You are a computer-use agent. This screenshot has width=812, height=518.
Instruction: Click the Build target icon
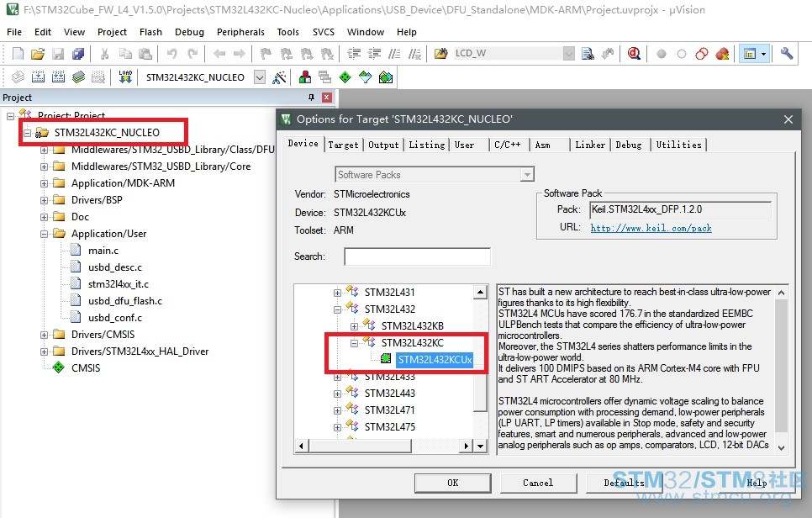pyautogui.click(x=38, y=77)
